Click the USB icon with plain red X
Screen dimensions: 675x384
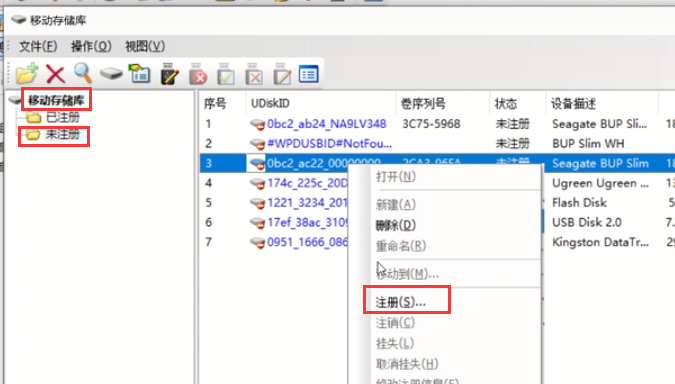(254, 74)
